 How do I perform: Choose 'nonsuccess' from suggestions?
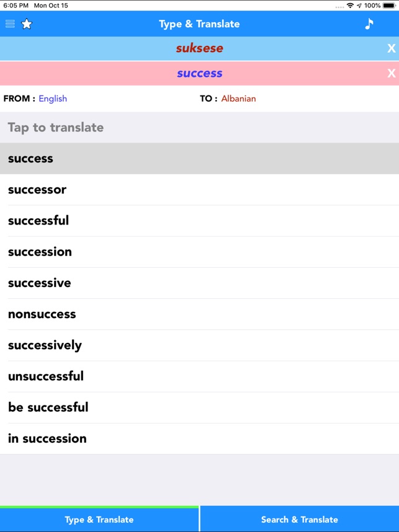coord(199,314)
